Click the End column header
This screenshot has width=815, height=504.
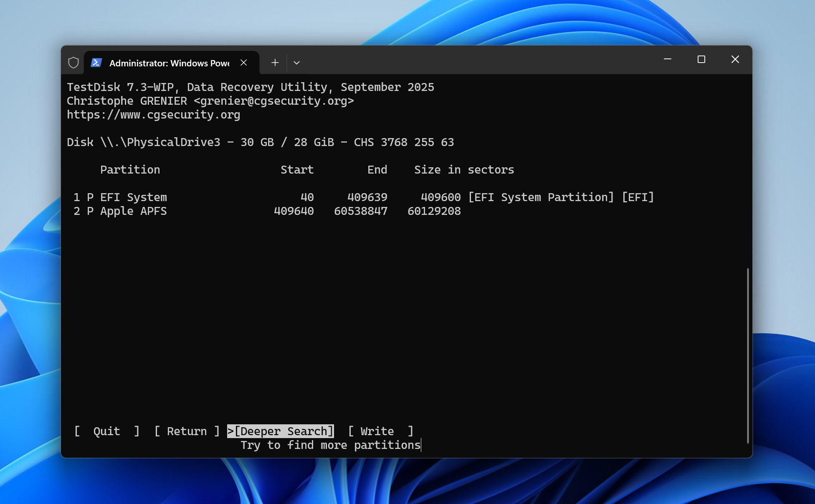tap(377, 170)
